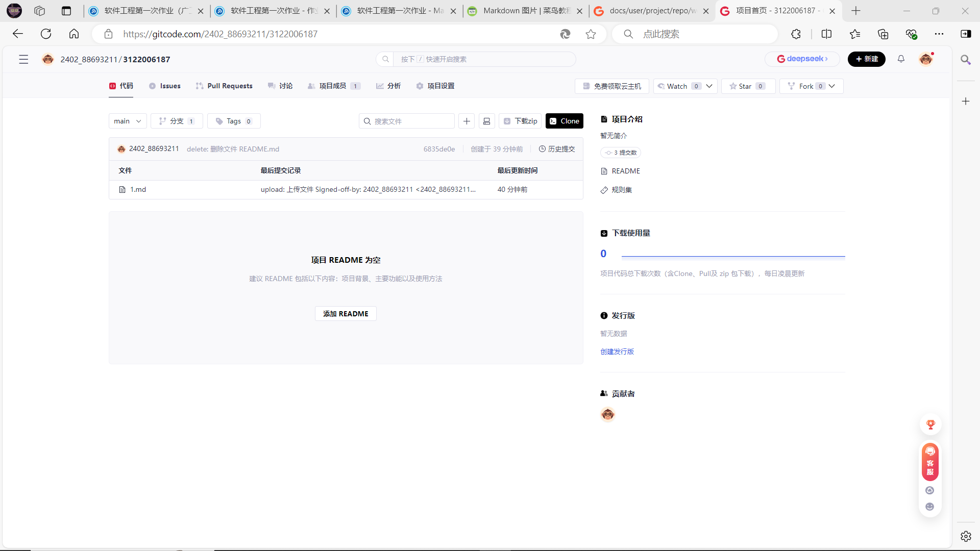Expand the Watch dropdown arrow
Viewport: 980px width, 551px height.
(x=709, y=86)
